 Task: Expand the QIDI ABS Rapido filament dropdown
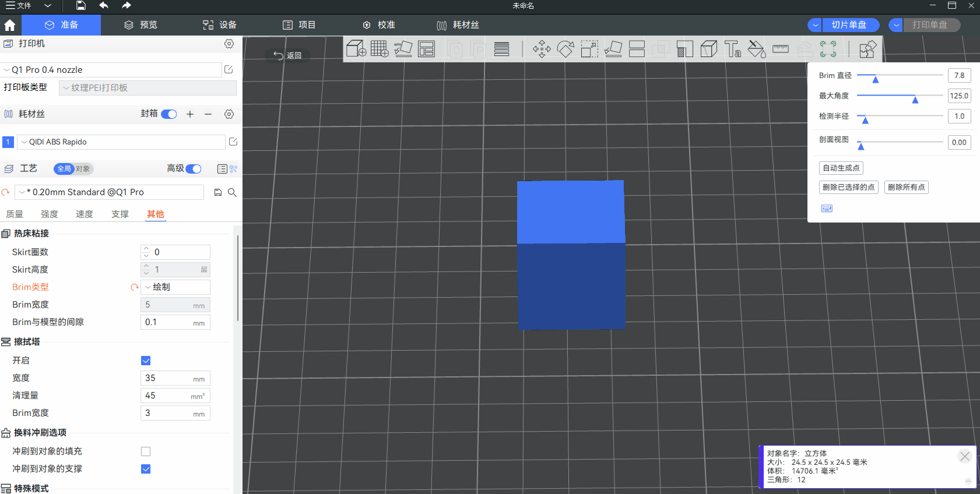point(121,142)
